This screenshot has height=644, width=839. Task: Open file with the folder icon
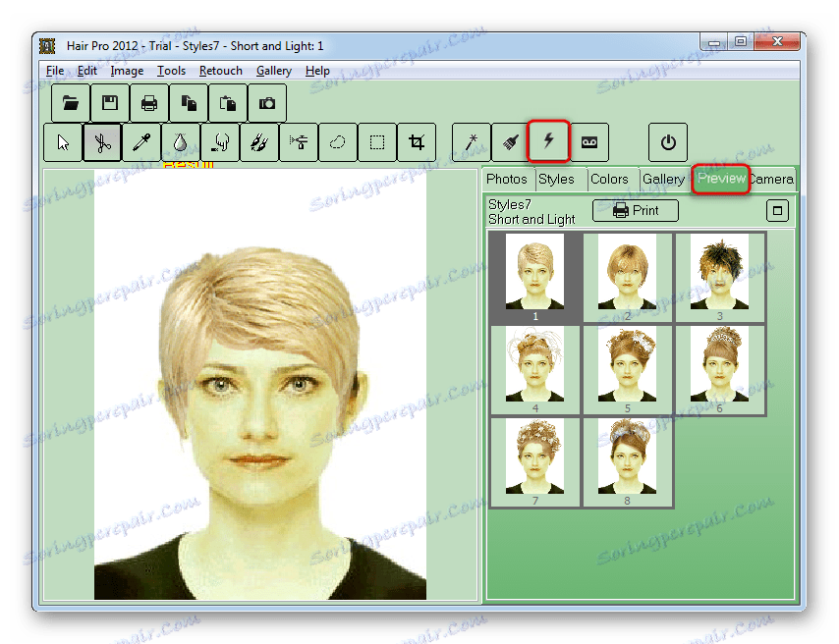tap(70, 103)
